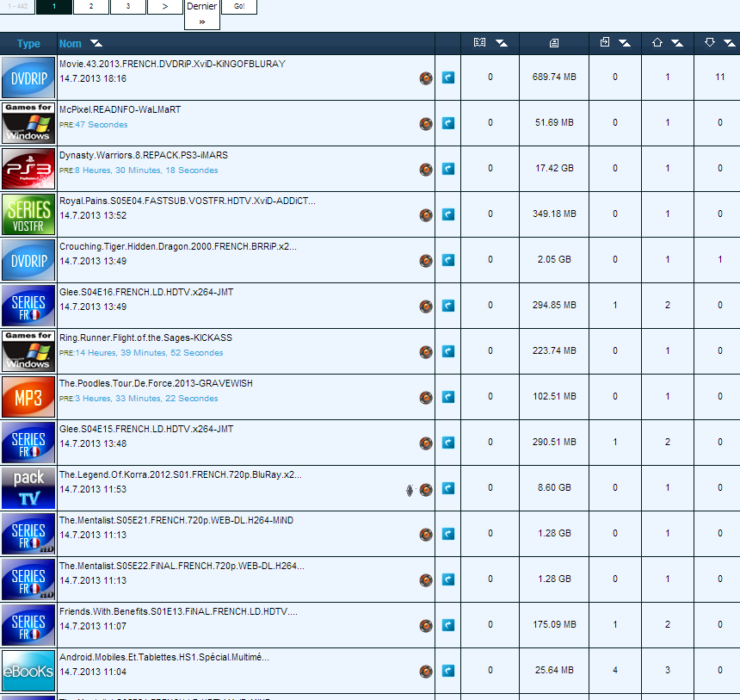
Task: Click the blue download arrow for McPixel
Action: pos(447,123)
